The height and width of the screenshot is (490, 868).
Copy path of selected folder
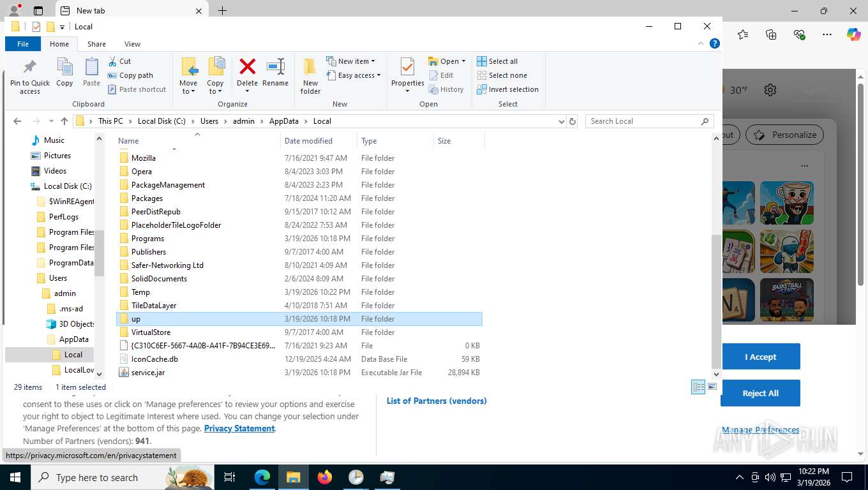tap(130, 75)
